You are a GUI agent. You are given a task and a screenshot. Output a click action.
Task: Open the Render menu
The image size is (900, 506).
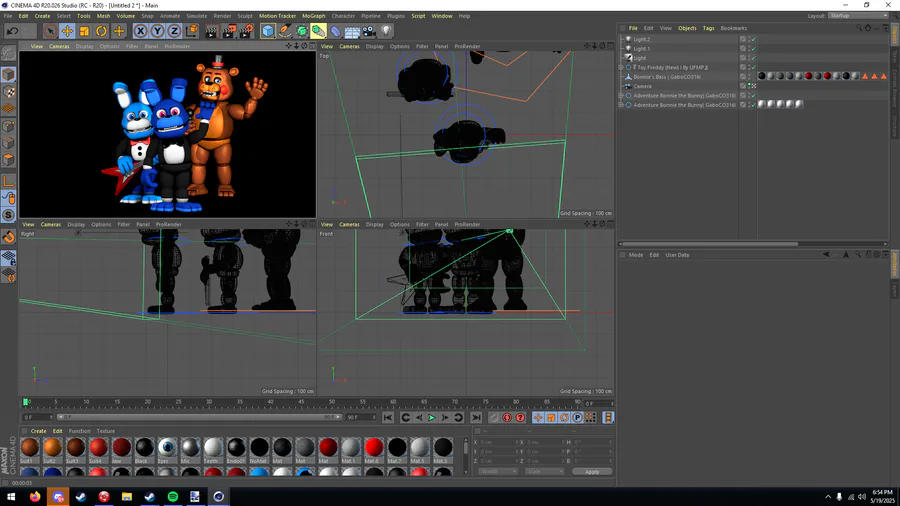(x=222, y=16)
